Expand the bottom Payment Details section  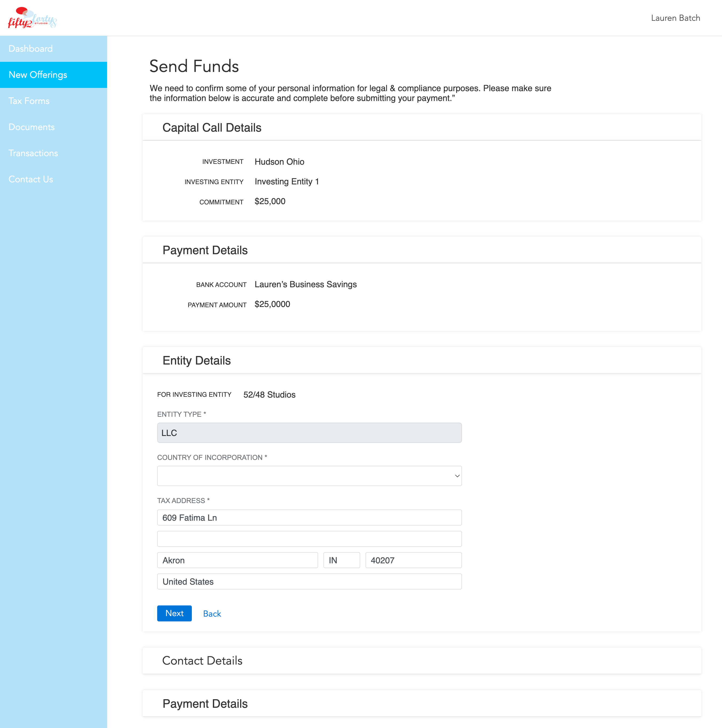click(x=205, y=703)
